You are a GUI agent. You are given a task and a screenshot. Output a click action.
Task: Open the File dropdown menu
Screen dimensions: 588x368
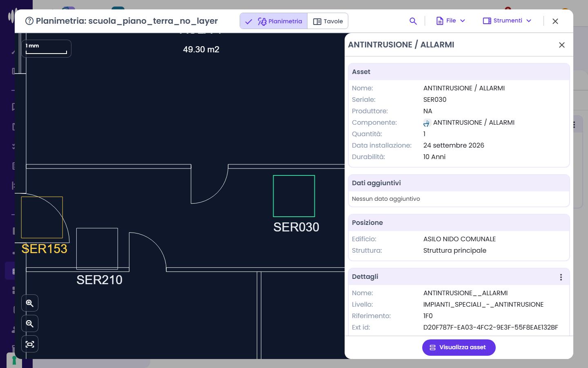point(451,21)
